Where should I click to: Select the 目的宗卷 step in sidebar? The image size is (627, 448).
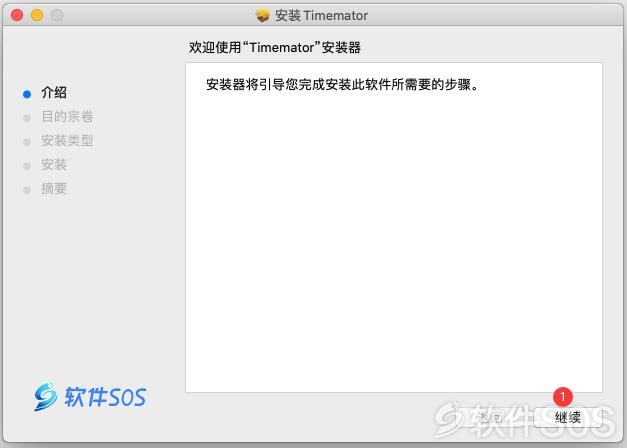(x=67, y=117)
